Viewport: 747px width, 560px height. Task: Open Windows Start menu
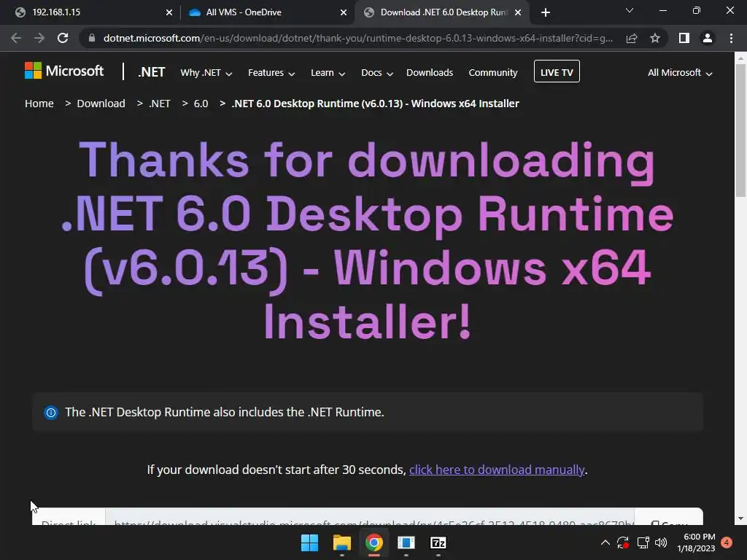point(309,542)
